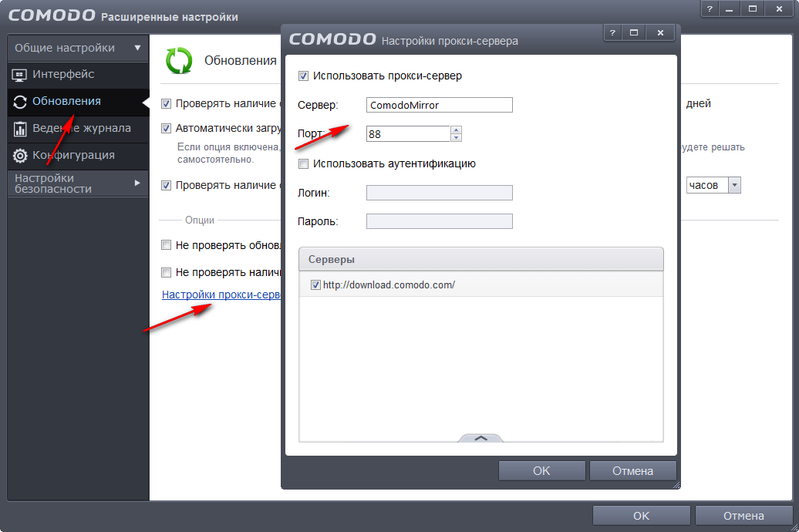Close the proxy settings dialog
Viewport: 799px width, 532px height.
660,32
